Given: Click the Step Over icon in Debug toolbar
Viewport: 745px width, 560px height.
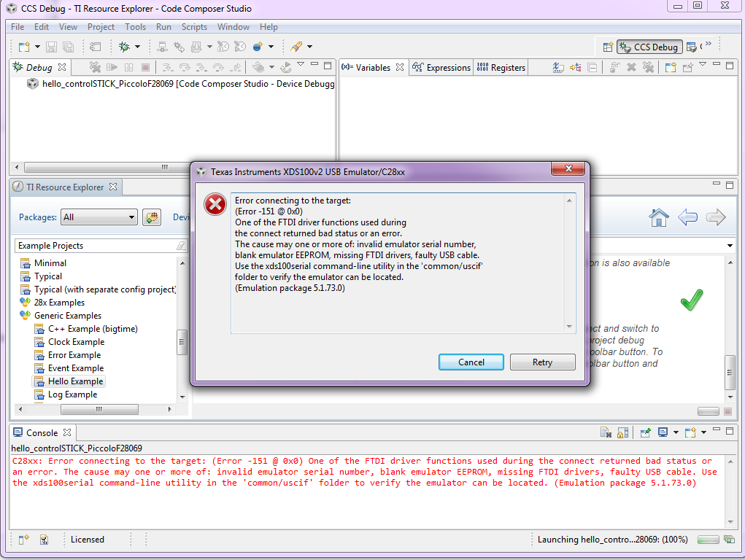Looking at the screenshot, I should 185,67.
